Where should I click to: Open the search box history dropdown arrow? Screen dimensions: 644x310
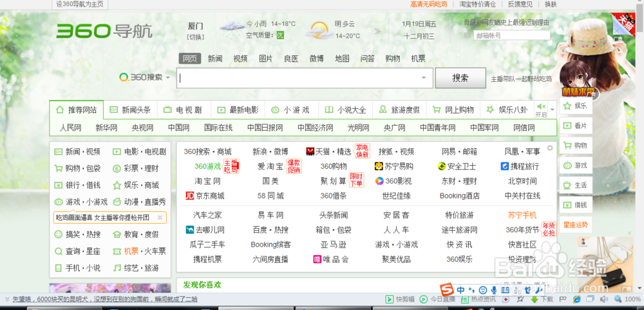424,78
